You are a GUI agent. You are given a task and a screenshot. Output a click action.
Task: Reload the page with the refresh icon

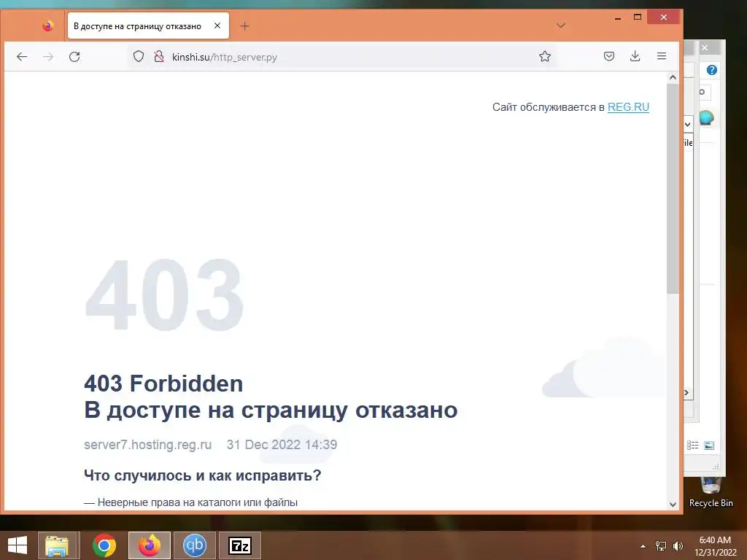74,57
